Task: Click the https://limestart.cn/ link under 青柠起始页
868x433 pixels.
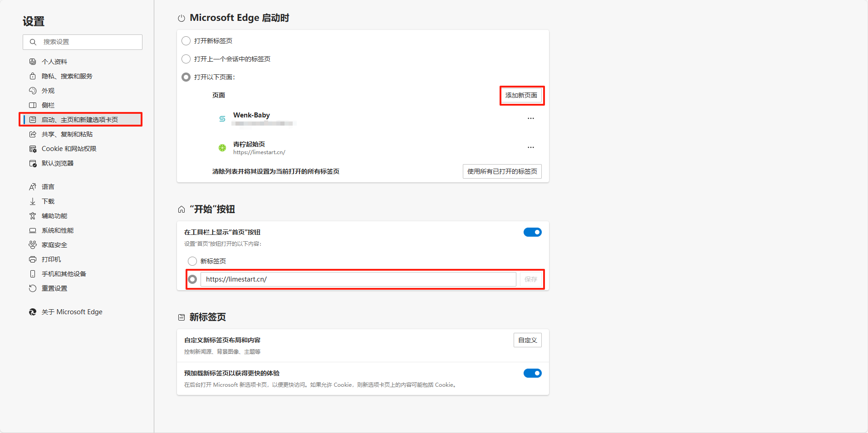Action: pos(259,152)
